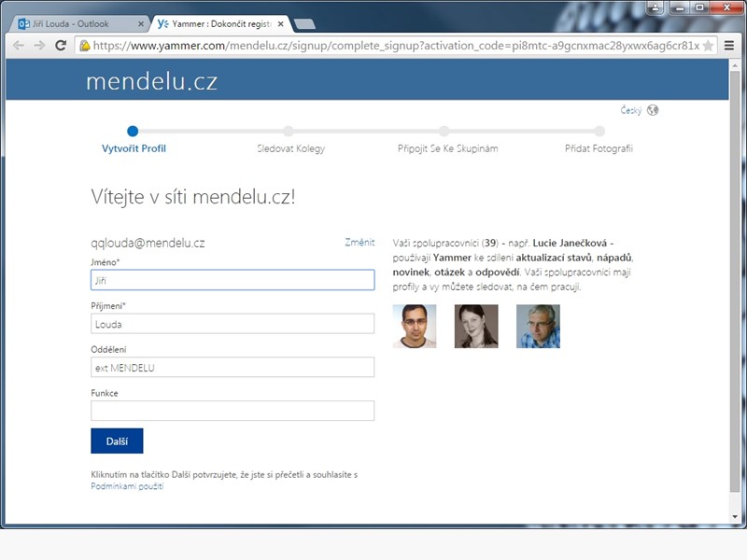Screen dimensions: 747x560
Task: Reload the page with refresh icon
Action: coord(61,45)
